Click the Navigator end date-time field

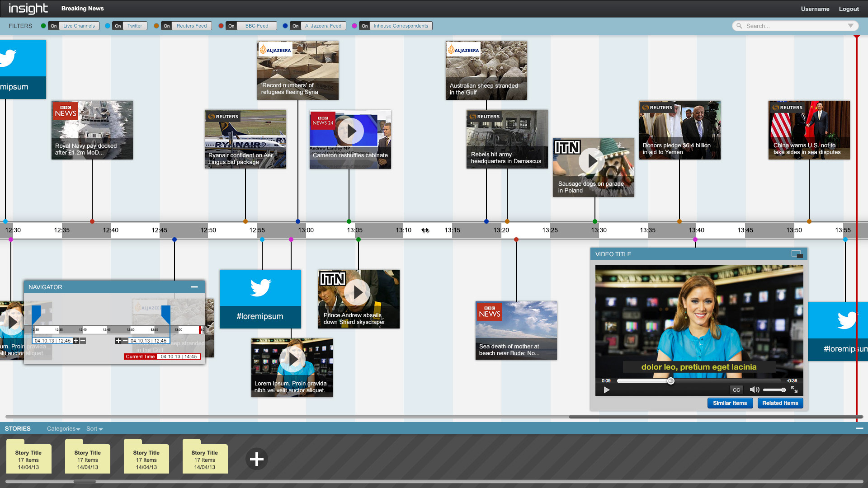pyautogui.click(x=148, y=341)
